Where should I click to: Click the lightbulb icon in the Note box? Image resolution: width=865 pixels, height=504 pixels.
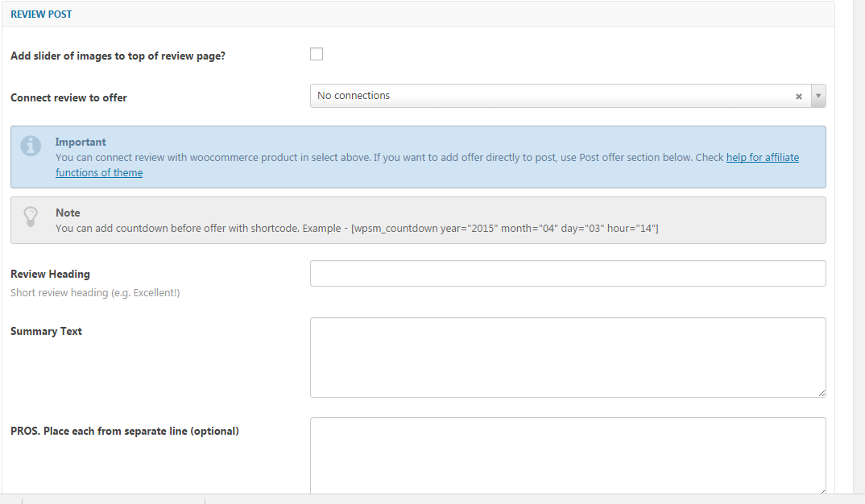coord(31,216)
